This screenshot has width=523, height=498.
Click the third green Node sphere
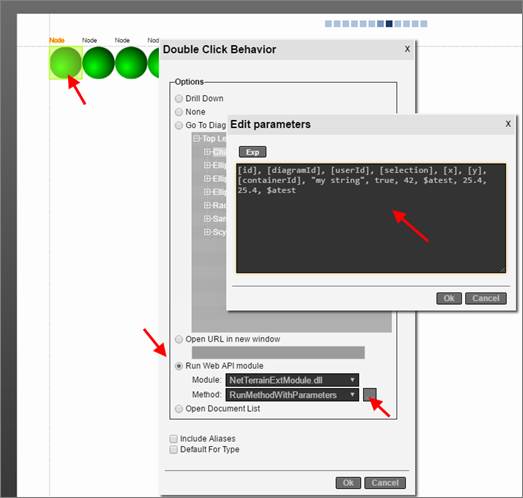click(131, 63)
